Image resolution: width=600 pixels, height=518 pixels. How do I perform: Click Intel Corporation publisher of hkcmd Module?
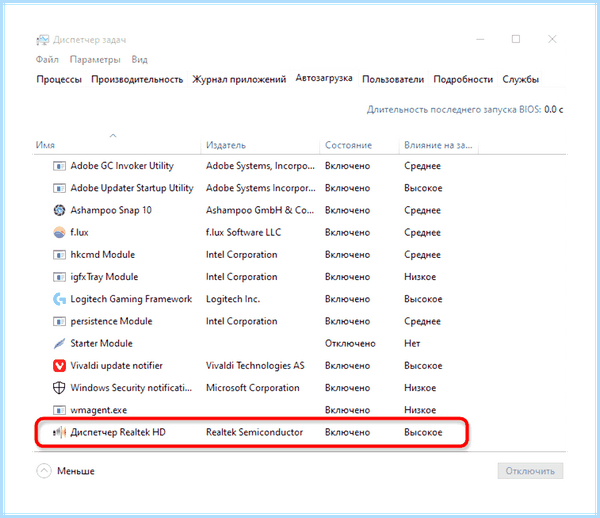pos(241,255)
